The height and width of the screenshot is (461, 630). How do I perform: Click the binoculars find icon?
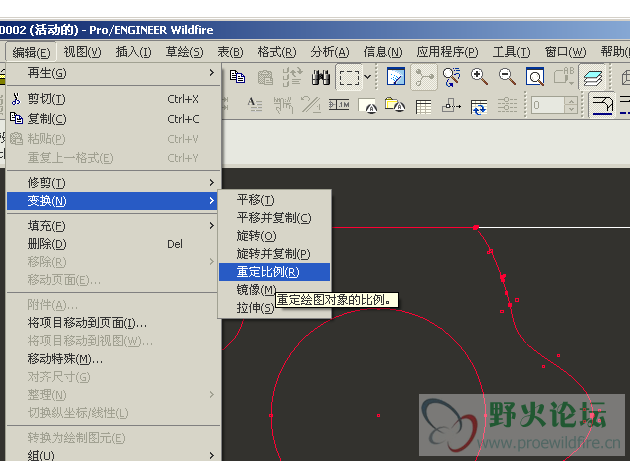click(x=321, y=77)
